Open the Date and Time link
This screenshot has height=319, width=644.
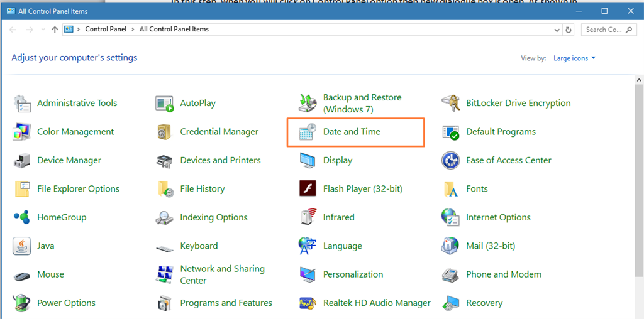pos(352,132)
